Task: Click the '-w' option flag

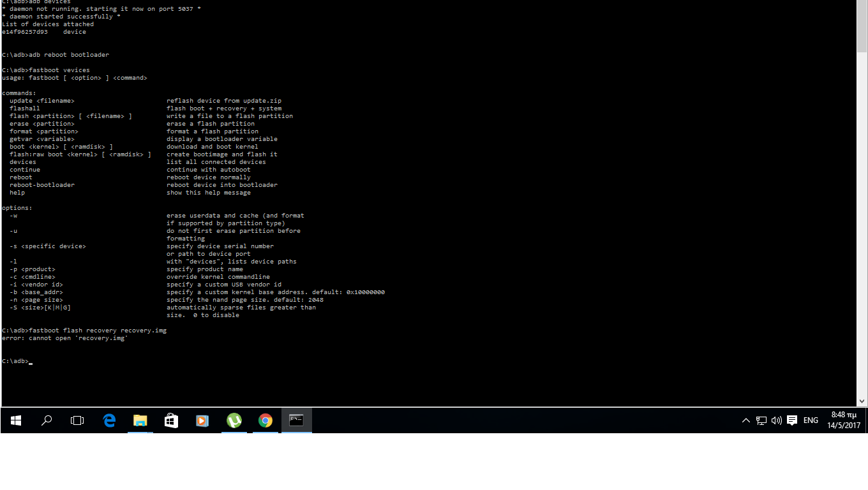Action: tap(13, 216)
